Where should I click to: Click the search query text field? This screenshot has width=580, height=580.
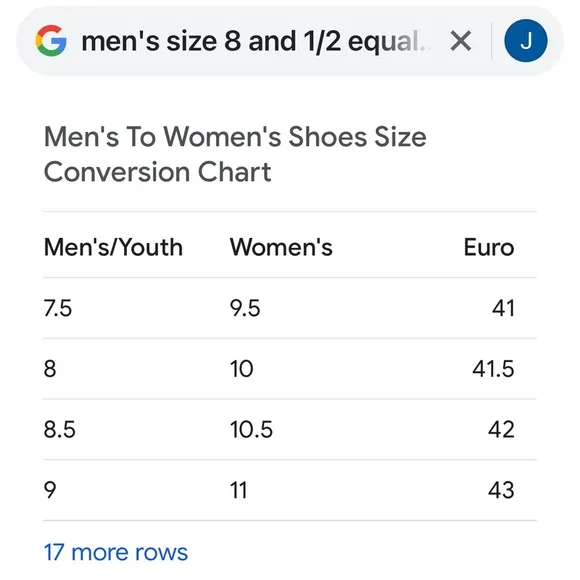[257, 41]
